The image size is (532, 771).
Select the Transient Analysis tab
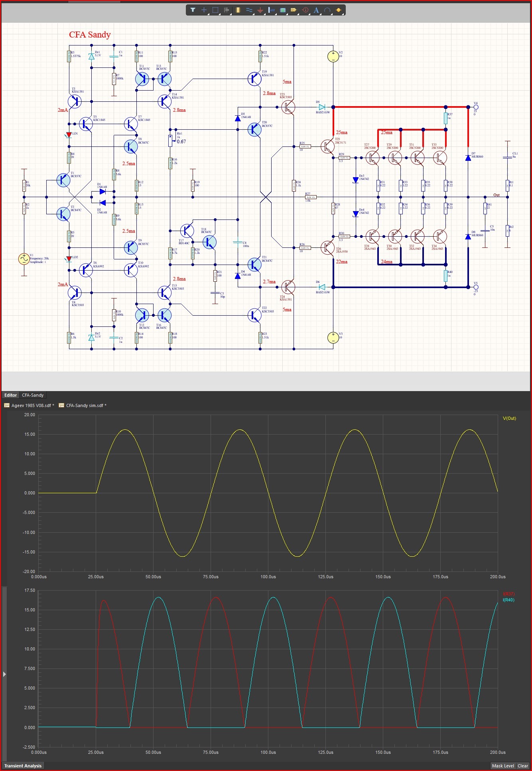pos(23,766)
